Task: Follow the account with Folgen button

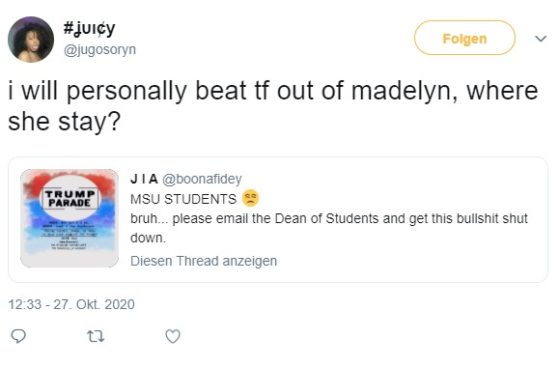Action: pyautogui.click(x=465, y=38)
